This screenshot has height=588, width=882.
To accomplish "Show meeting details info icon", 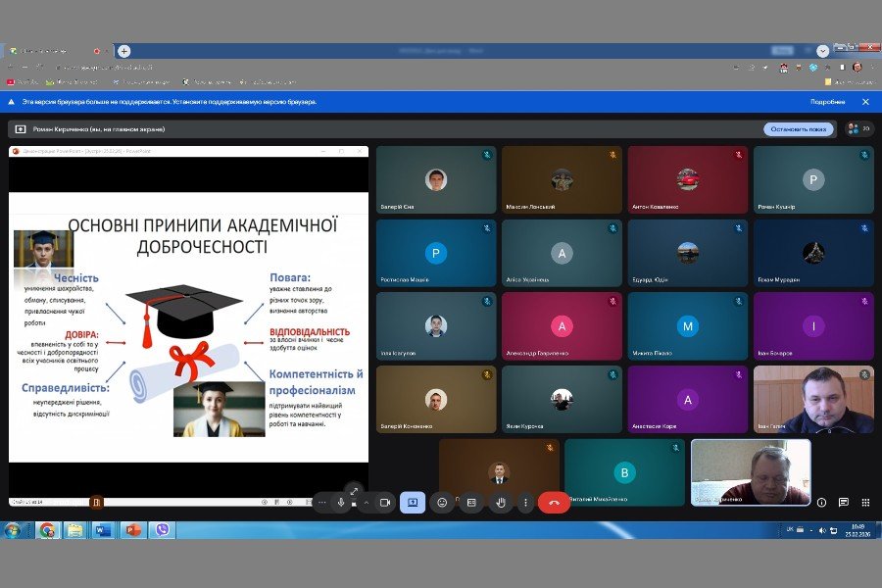I will (x=821, y=503).
